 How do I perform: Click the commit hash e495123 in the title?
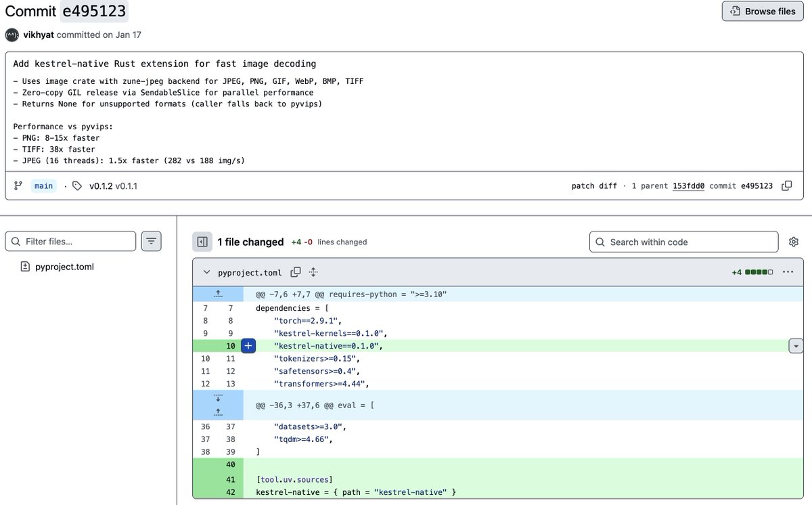tap(93, 11)
